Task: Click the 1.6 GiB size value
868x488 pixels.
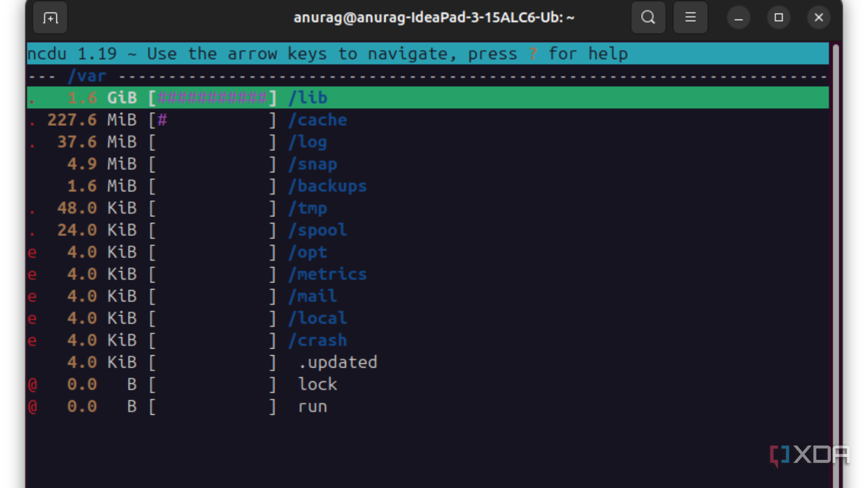Action: (102, 98)
